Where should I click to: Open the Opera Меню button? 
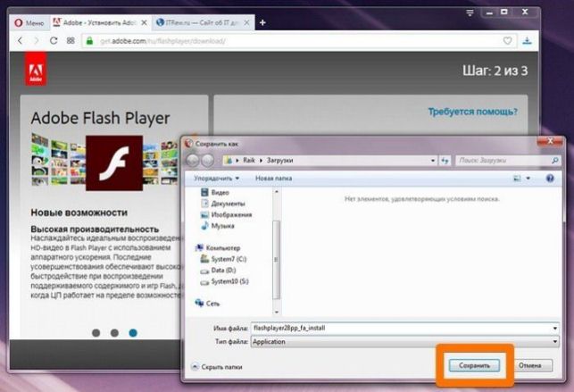click(x=29, y=23)
